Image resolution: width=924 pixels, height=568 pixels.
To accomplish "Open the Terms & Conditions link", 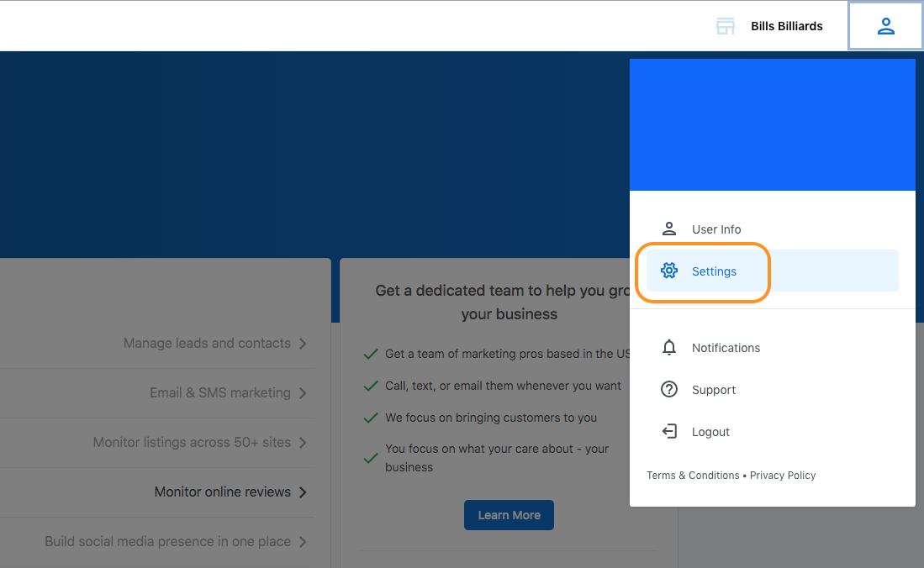I will [693, 475].
